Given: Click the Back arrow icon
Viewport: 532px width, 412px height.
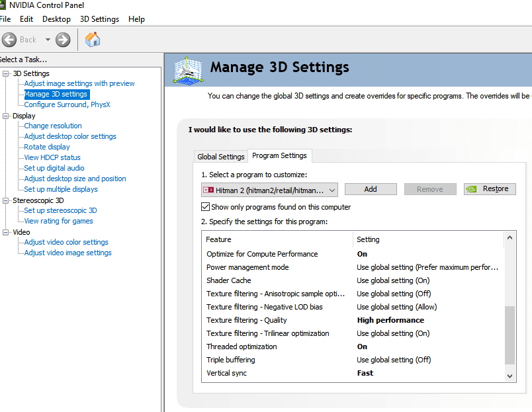Looking at the screenshot, I should tap(9, 40).
